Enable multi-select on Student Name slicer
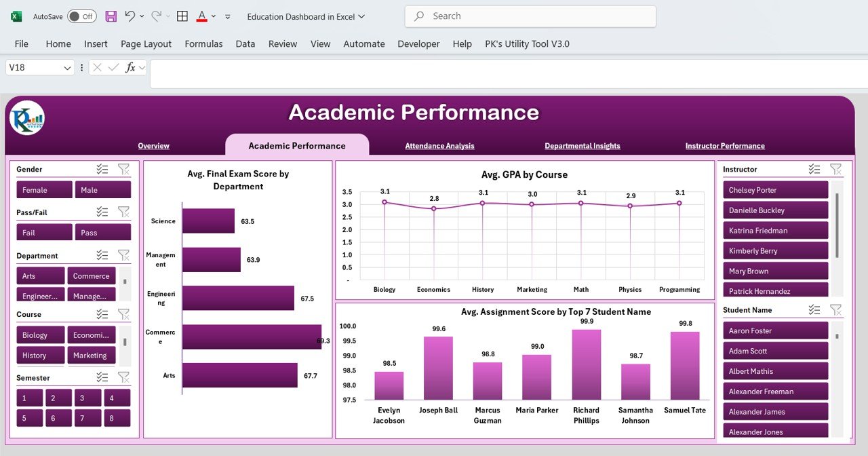Screen dimensions: 868x456 pos(814,310)
